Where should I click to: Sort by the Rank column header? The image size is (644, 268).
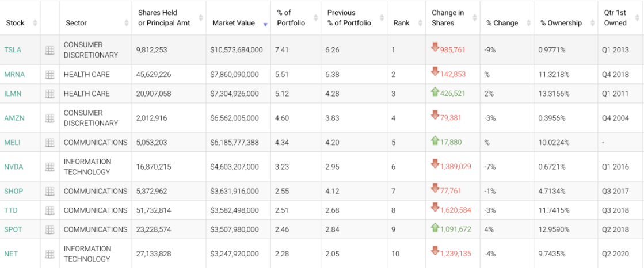coord(401,23)
